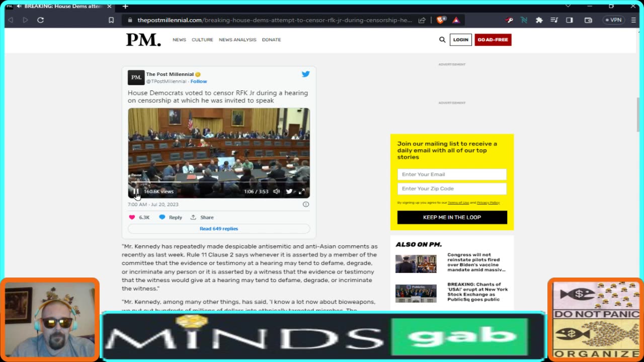Click KEEP ME IN THE LOOP button
Image resolution: width=644 pixels, height=362 pixels.
[x=452, y=217]
